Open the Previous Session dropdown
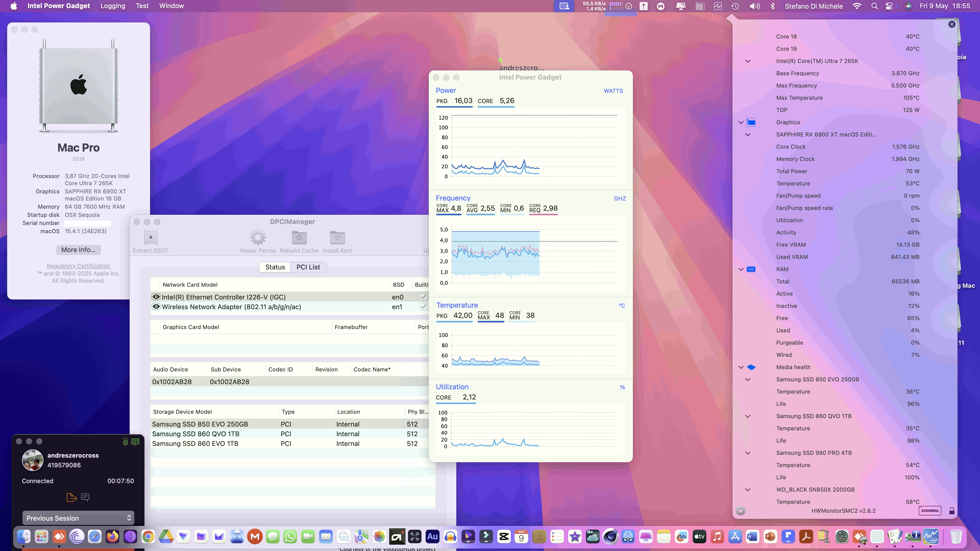The image size is (980, 551). click(x=78, y=518)
